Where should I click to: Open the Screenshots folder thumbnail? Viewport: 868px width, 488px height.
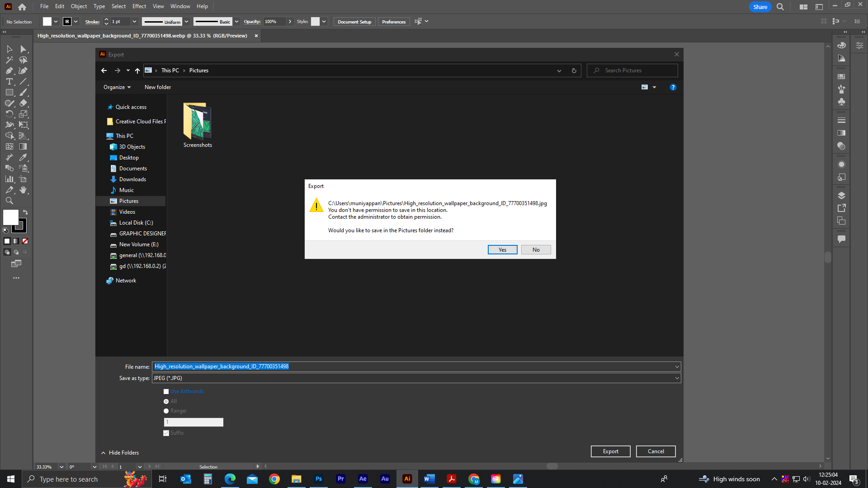click(x=197, y=121)
